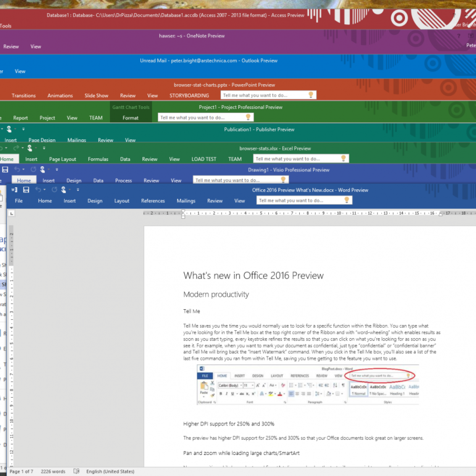
Task: Expand Word's Customize Quick Access Toolbar menu
Action: coord(78,190)
